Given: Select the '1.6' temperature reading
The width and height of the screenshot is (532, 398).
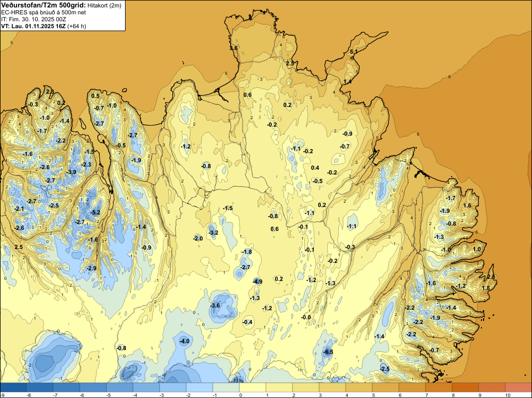Looking at the screenshot, I should tap(467, 205).
